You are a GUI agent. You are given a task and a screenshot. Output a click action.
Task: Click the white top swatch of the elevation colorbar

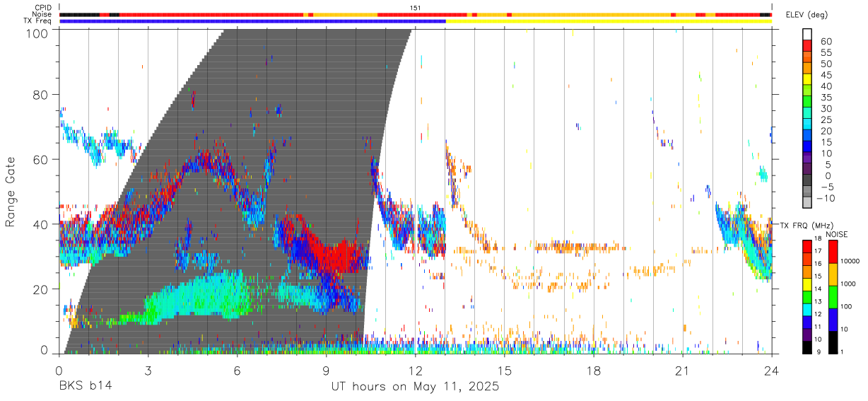point(807,34)
